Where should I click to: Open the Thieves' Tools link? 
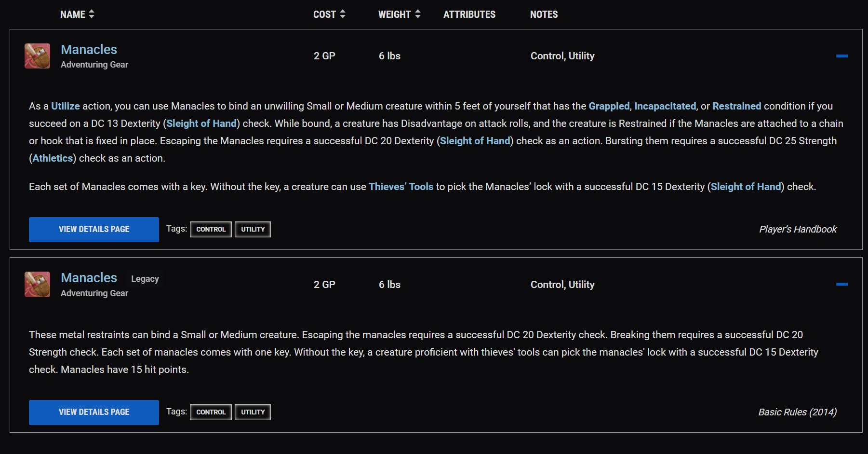coord(401,187)
